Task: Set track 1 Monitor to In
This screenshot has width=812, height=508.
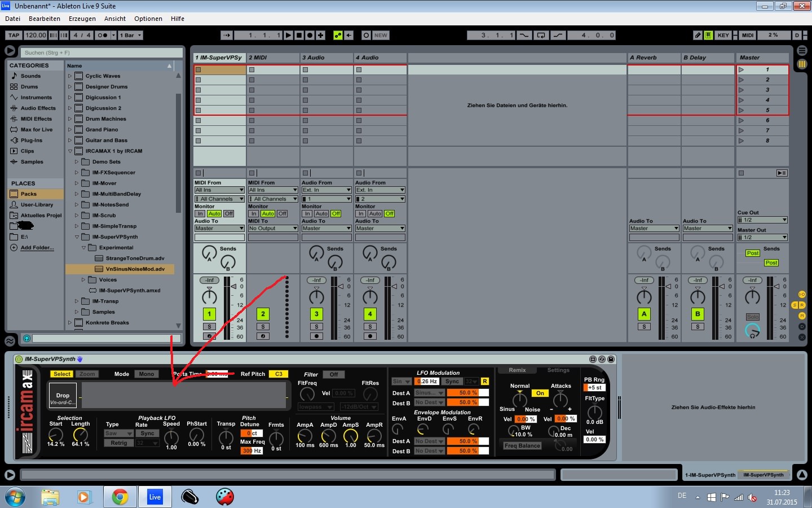Action: coord(200,214)
